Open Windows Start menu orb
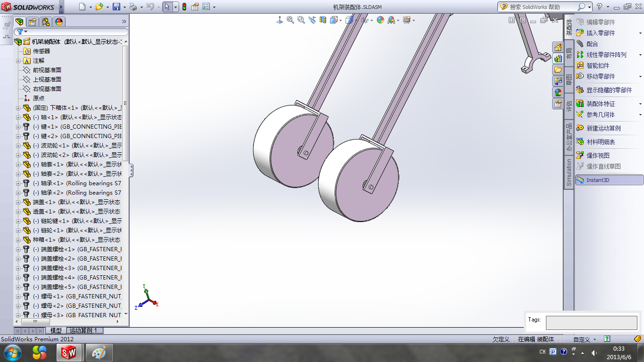The height and width of the screenshot is (362, 644). coord(12,352)
